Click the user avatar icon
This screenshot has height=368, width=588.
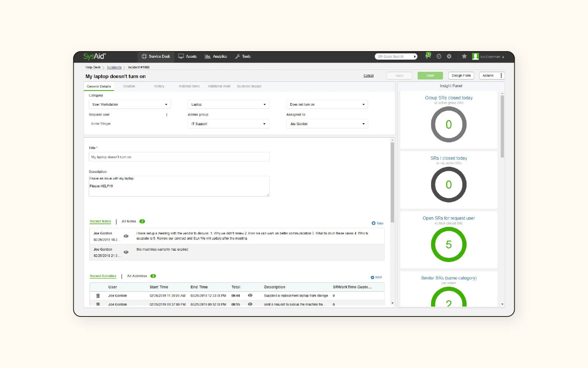coord(475,56)
